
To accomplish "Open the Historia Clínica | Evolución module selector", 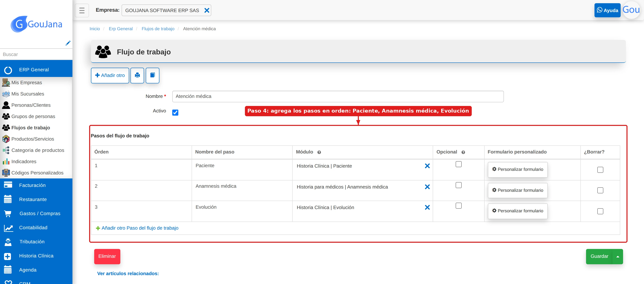I will point(358,207).
